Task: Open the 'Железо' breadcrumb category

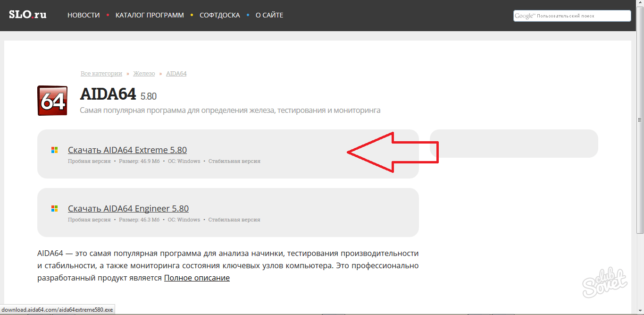Action: point(144,74)
